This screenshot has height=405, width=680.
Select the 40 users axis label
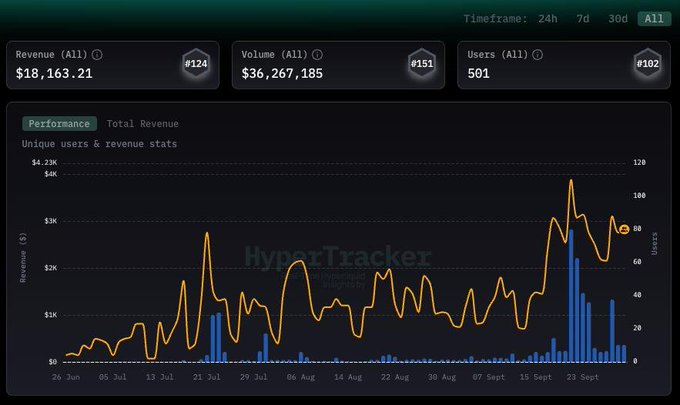pyautogui.click(x=637, y=295)
